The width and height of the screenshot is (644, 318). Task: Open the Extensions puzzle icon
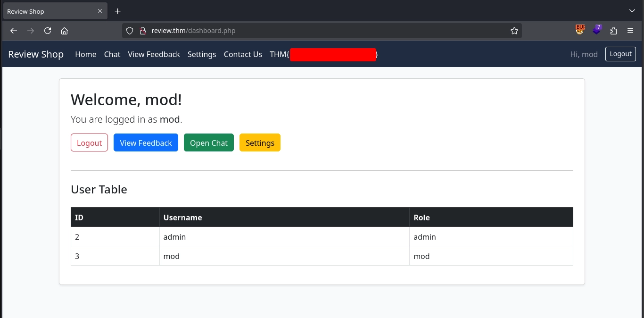coord(613,31)
